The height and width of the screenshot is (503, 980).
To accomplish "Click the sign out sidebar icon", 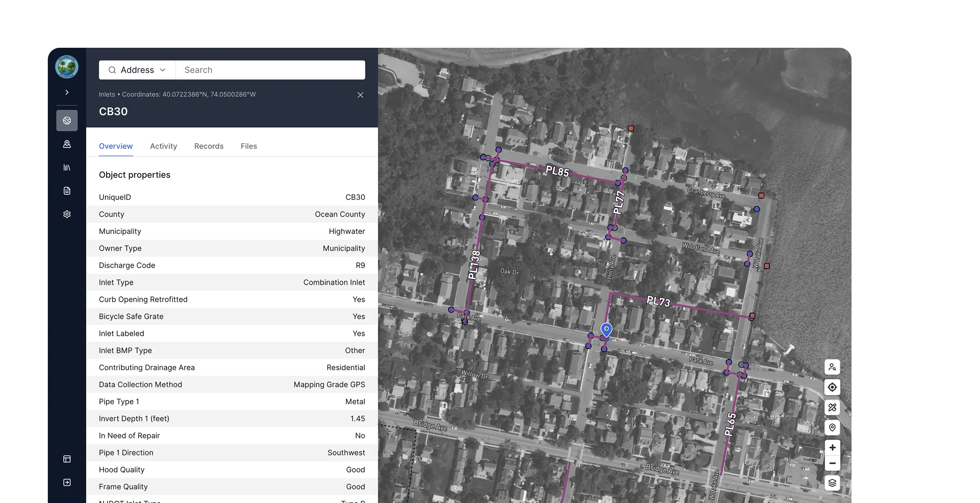I will 67,482.
